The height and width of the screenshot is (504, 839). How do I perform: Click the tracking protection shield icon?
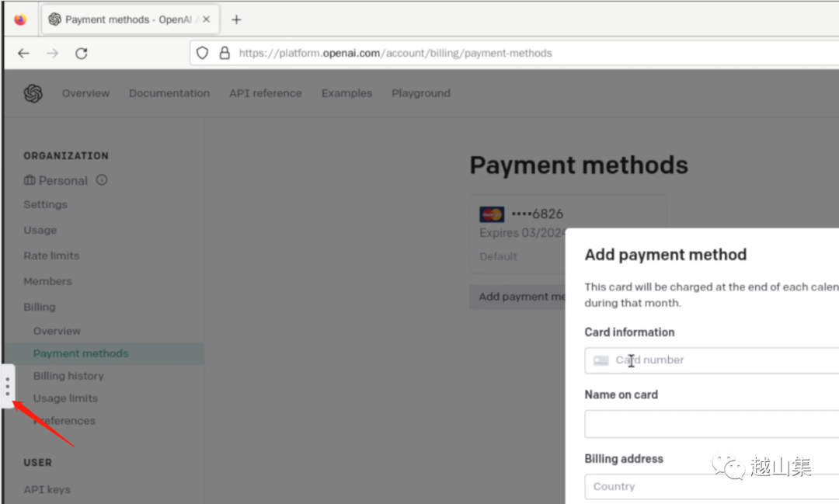202,54
